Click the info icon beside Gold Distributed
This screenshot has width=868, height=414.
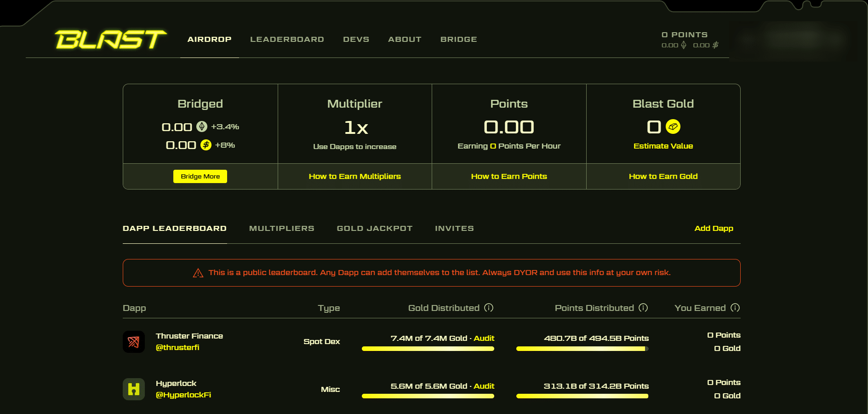(x=489, y=308)
